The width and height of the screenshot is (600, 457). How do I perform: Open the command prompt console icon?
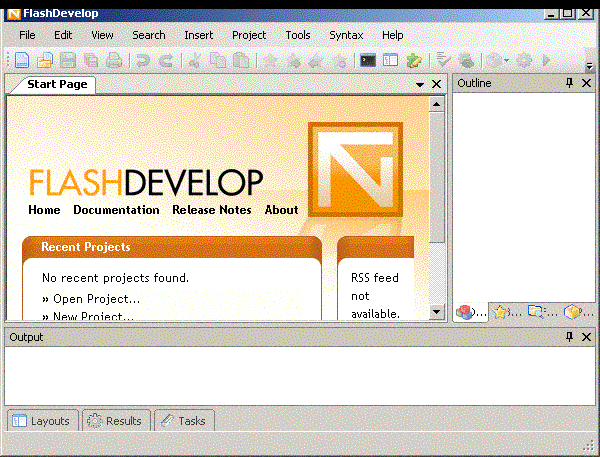click(368, 60)
